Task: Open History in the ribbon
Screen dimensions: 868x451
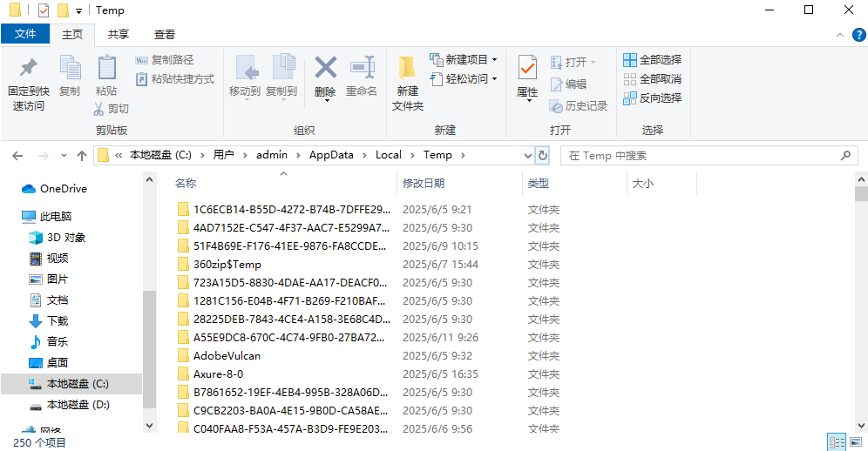Action: (x=579, y=105)
